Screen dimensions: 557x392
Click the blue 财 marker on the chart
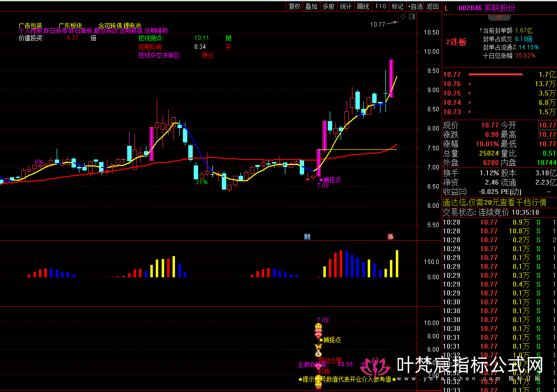click(x=307, y=237)
